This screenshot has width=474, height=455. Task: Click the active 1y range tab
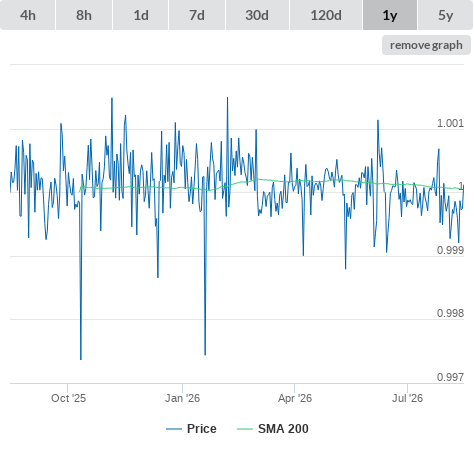[x=390, y=15]
